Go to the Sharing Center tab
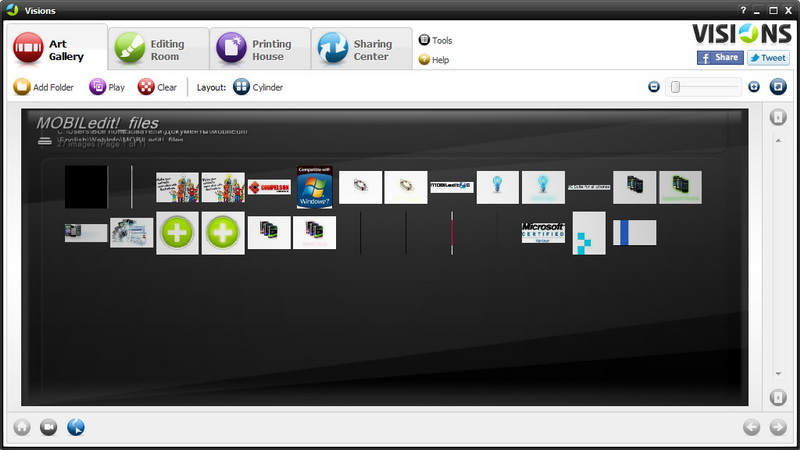The image size is (800, 450). 362,49
